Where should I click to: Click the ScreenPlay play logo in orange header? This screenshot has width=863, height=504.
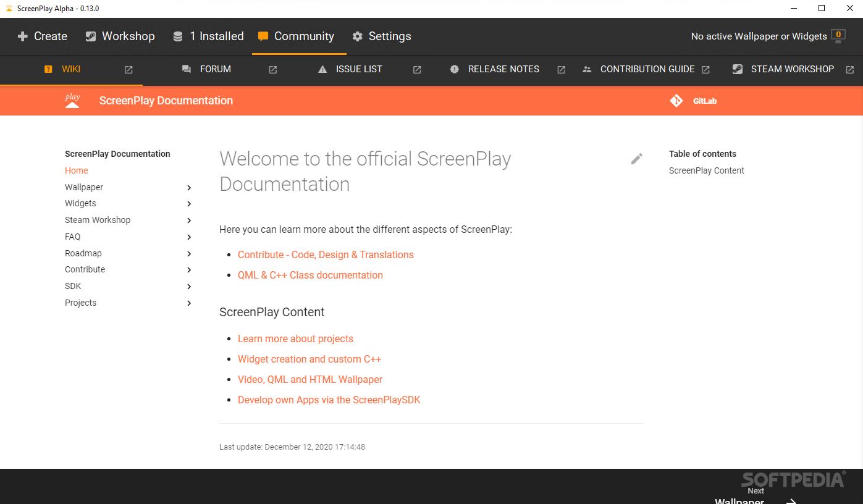[x=72, y=101]
